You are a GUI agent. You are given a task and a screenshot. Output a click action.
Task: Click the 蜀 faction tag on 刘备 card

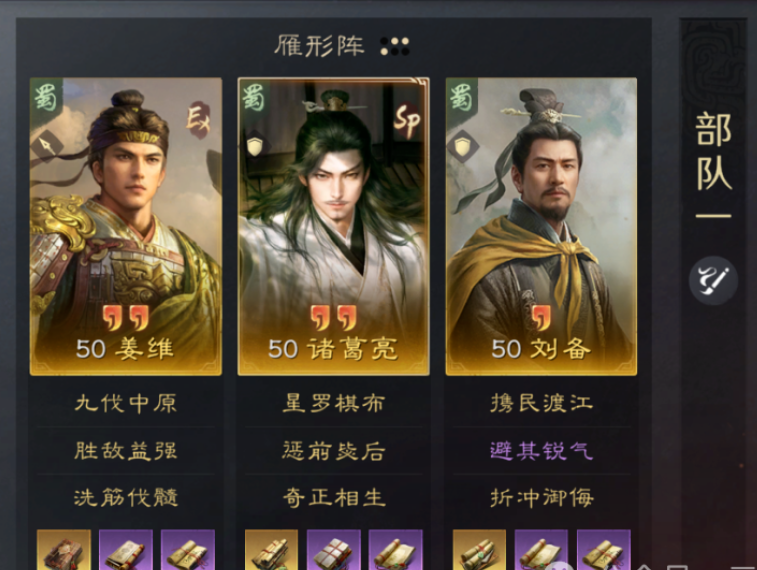click(462, 98)
